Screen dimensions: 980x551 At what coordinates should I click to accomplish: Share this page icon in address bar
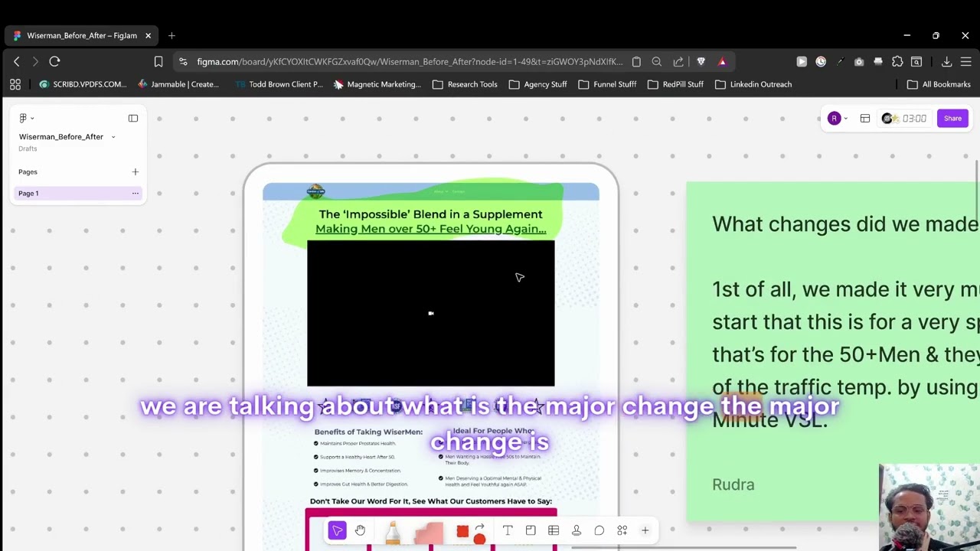[678, 61]
